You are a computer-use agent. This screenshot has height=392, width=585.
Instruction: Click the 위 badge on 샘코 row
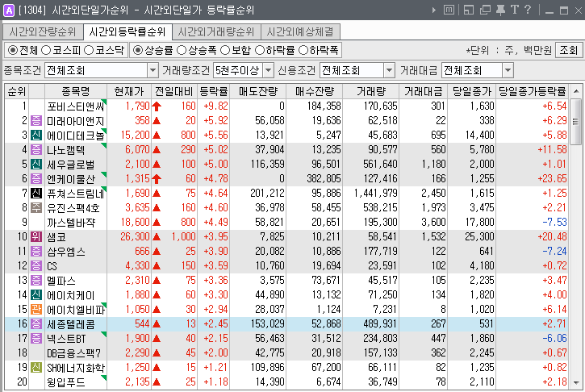pyautogui.click(x=36, y=237)
